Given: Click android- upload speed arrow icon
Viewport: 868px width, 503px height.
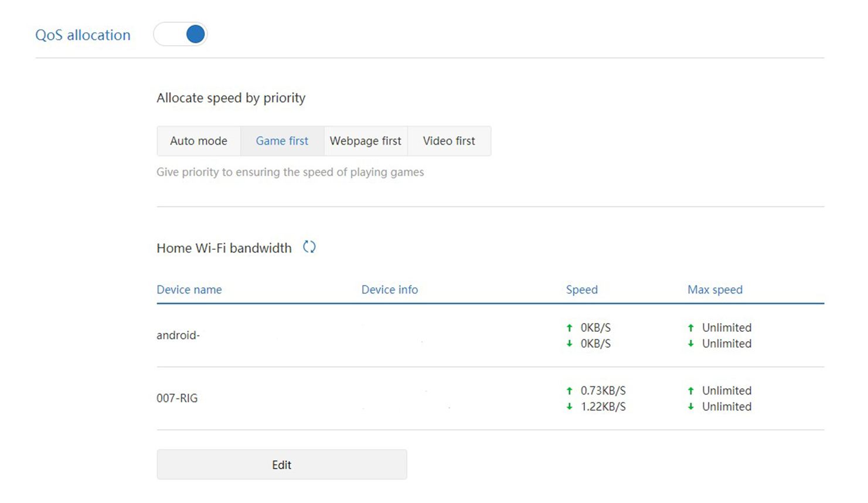Looking at the screenshot, I should coord(569,328).
